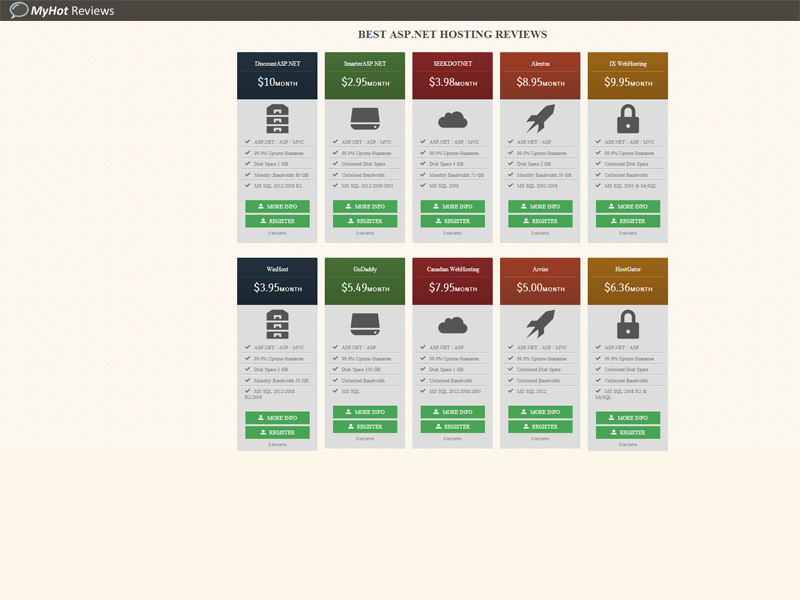Screen dimensions: 800x600
Task: Register with Canadian WebHosting
Action: pyautogui.click(x=453, y=427)
